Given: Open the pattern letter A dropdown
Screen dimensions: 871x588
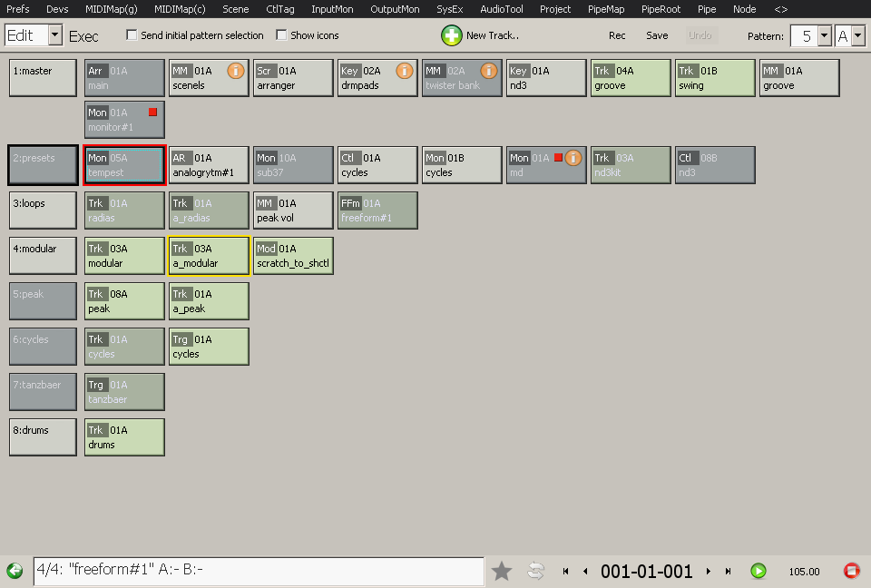Looking at the screenshot, I should (x=857, y=35).
